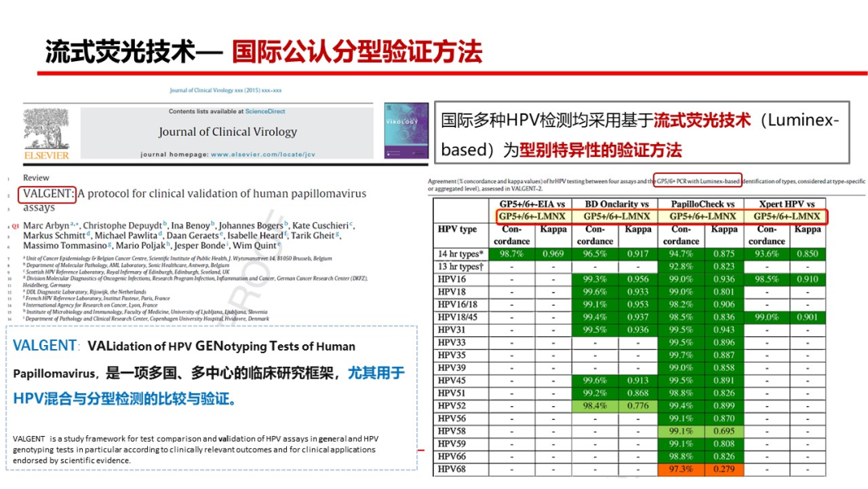Click the '0.913' kappa cell for HPV45
The height and width of the screenshot is (489, 868).
coord(637,380)
